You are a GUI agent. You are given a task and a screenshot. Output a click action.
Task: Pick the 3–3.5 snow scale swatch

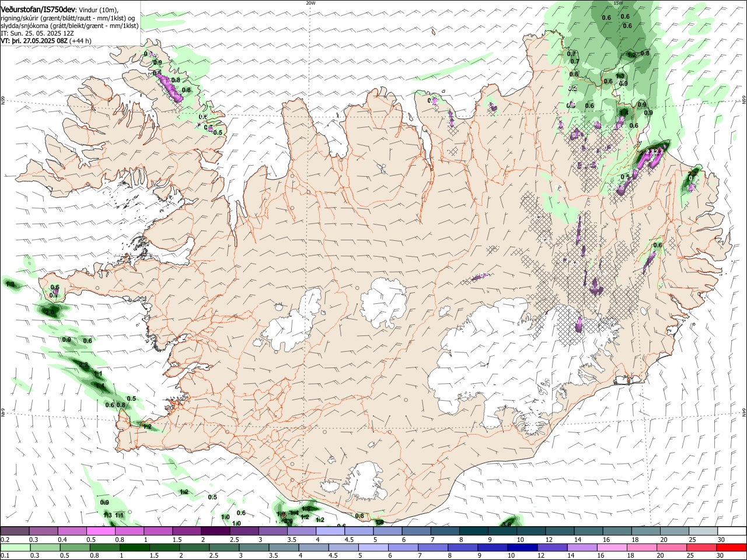tap(273, 531)
